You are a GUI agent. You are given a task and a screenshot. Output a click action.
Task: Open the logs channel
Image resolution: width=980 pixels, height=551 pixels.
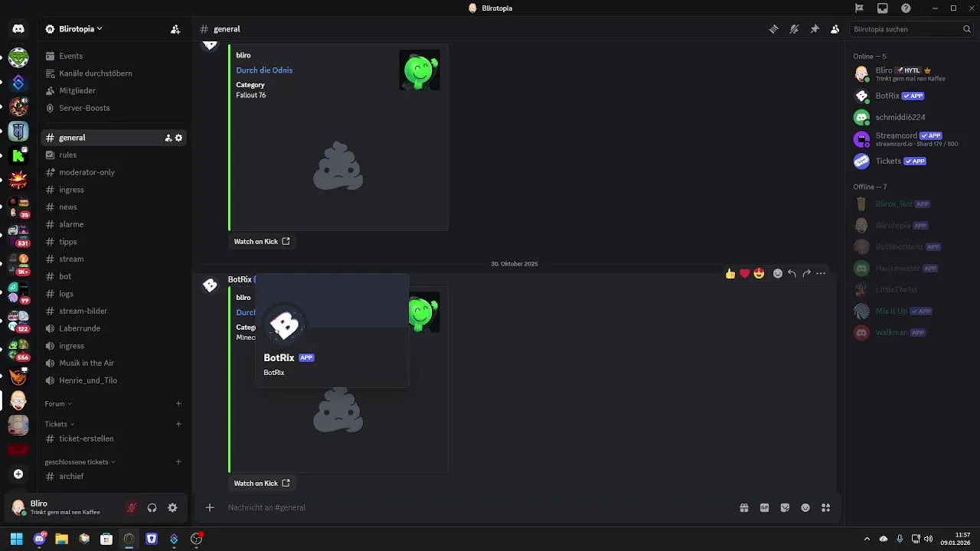click(114, 294)
